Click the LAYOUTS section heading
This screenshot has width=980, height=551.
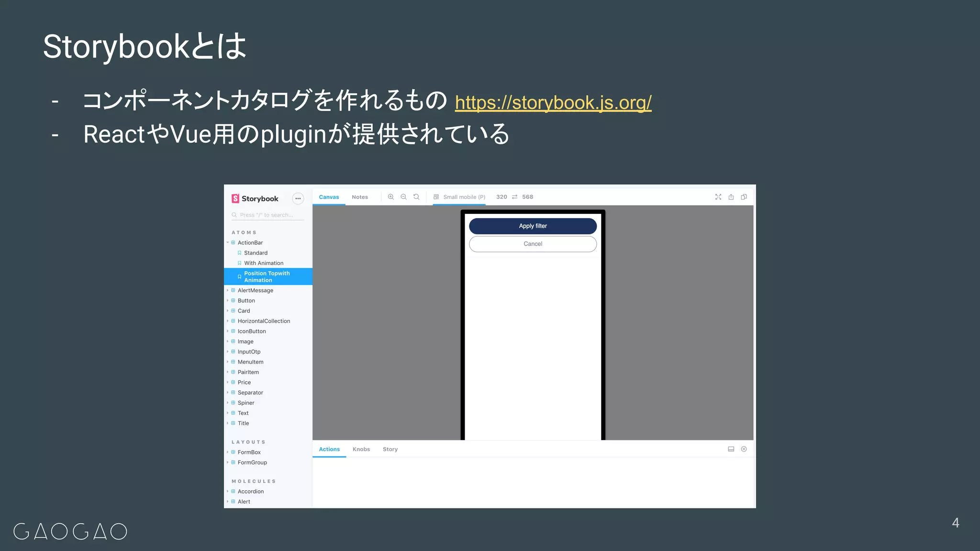[248, 442]
